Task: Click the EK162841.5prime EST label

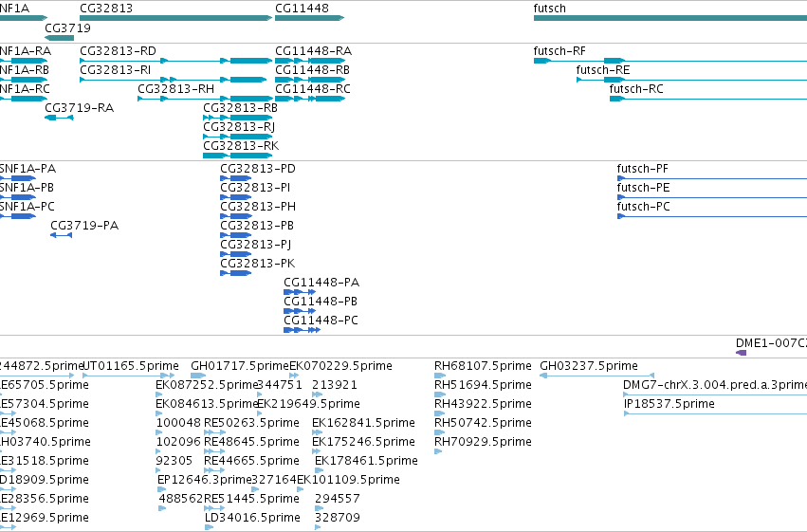Action: click(x=363, y=423)
